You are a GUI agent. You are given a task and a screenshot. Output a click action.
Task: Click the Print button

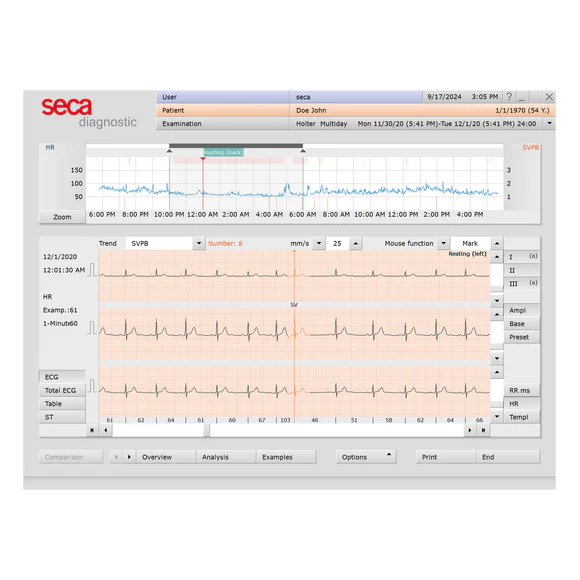coord(446,457)
